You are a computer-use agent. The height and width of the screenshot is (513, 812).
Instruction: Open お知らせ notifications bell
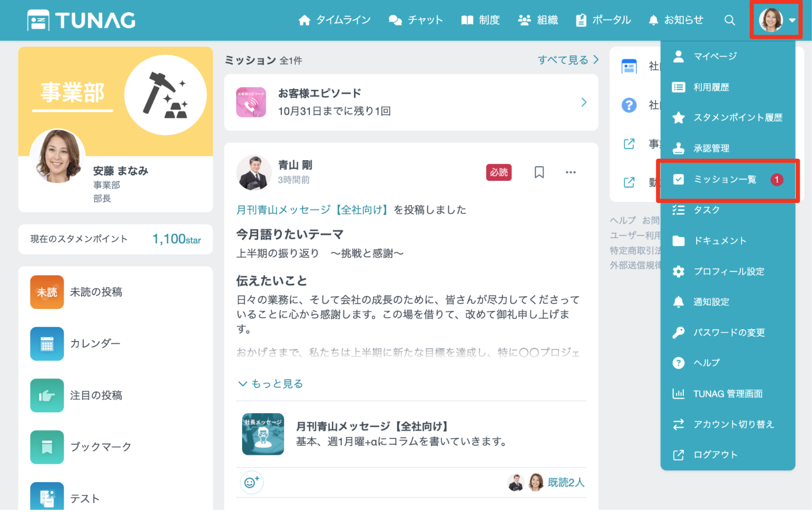point(676,20)
